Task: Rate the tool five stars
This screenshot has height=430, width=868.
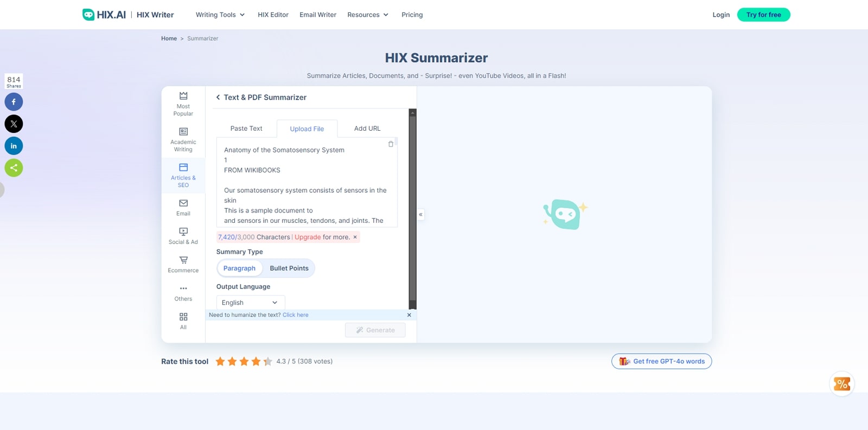Action: point(268,362)
